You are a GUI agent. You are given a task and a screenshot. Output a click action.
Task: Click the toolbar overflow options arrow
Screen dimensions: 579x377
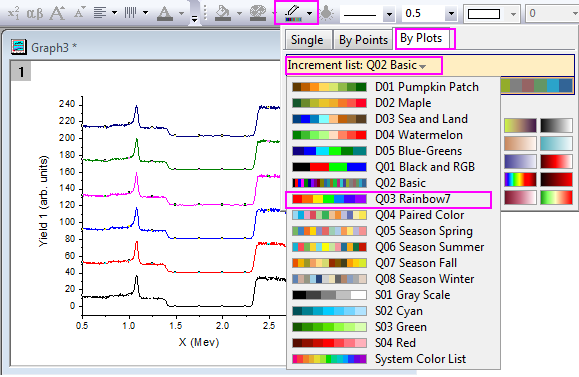pyautogui.click(x=194, y=18)
